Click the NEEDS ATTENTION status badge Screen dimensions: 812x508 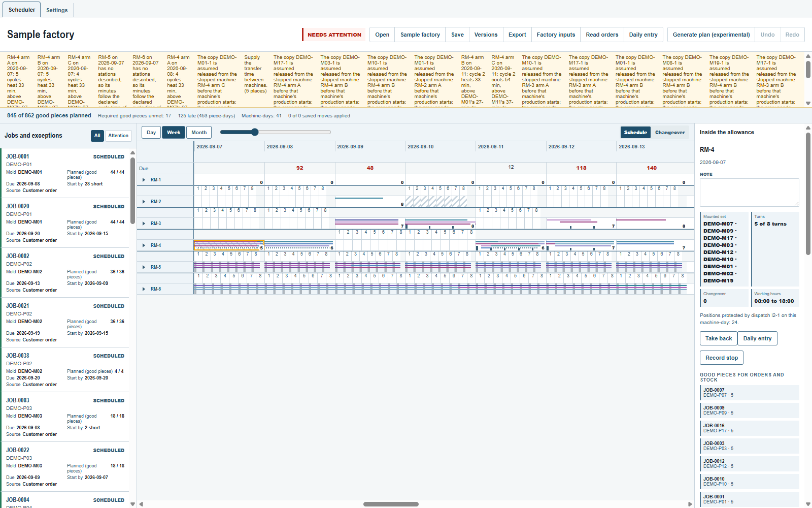(x=334, y=35)
